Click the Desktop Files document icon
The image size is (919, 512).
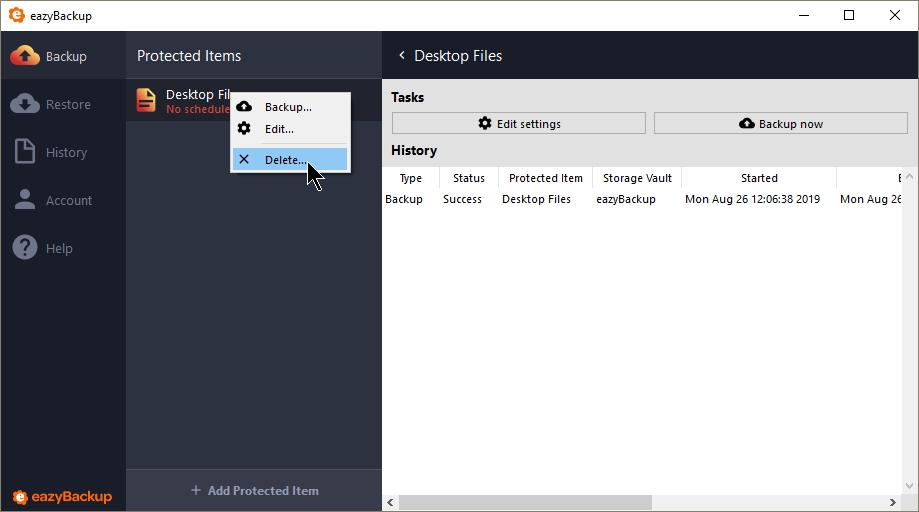coord(146,100)
